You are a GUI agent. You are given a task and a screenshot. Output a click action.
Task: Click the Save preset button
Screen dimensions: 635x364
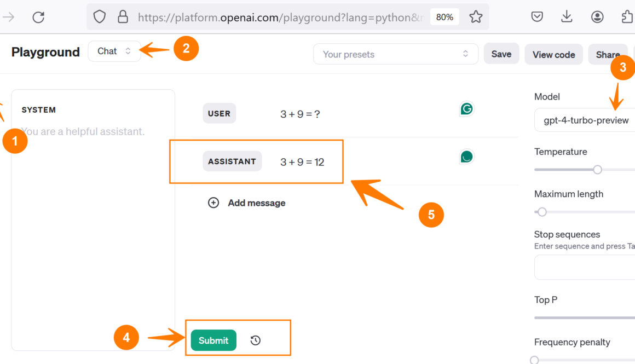(x=501, y=54)
